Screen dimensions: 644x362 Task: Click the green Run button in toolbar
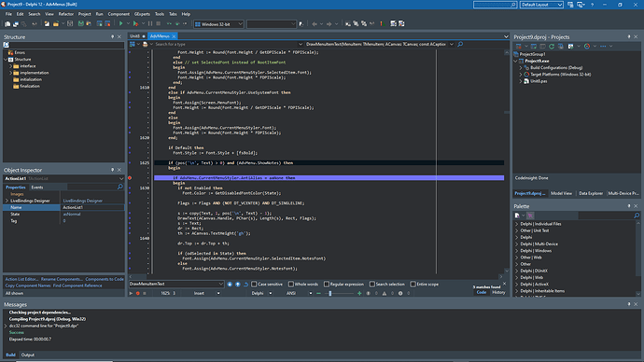(x=120, y=24)
